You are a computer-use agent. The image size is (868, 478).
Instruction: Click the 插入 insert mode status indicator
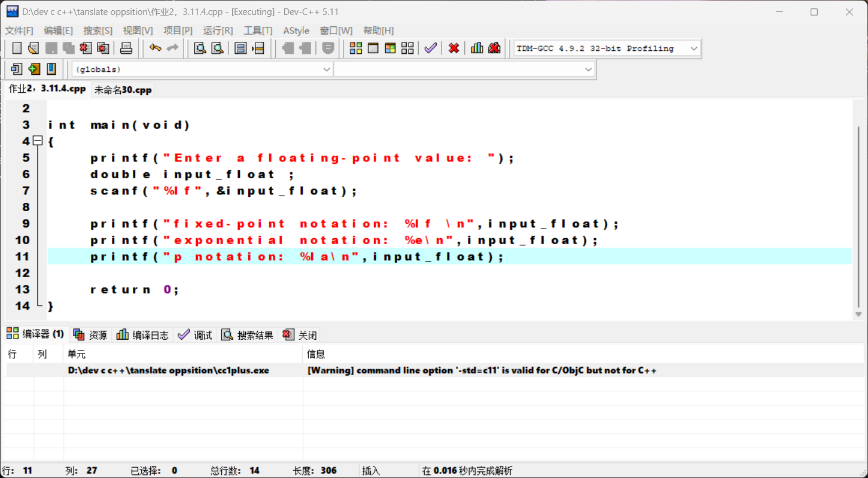coord(371,471)
